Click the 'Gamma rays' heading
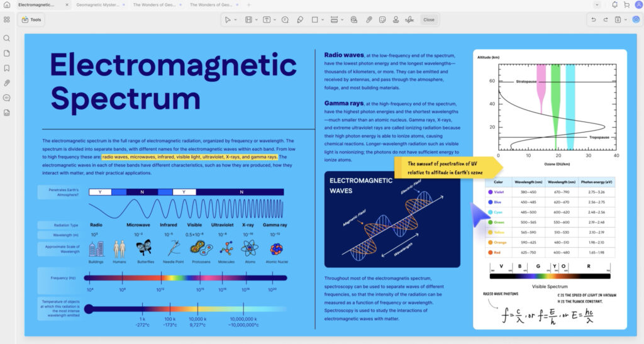The width and height of the screenshot is (644, 344). click(344, 103)
